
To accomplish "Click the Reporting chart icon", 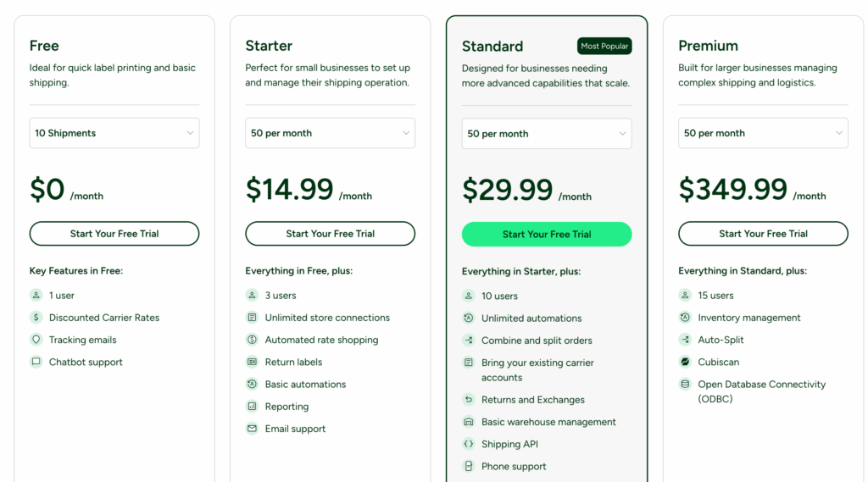I will click(x=252, y=407).
